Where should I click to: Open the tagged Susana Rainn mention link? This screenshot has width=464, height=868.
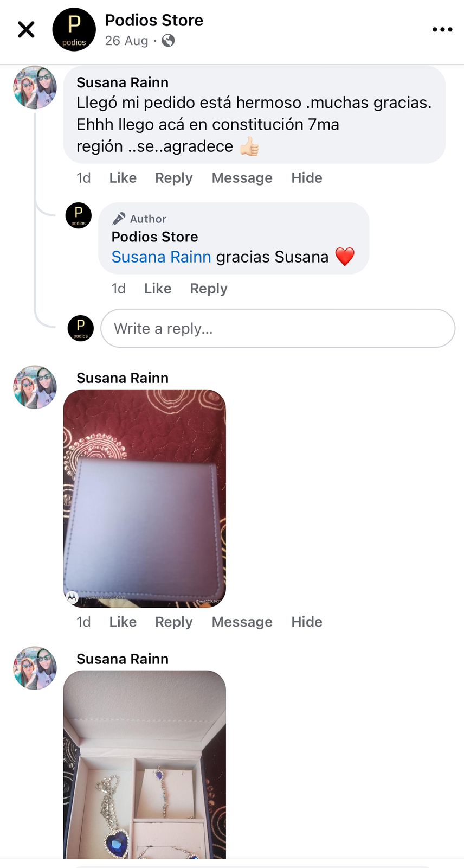(x=161, y=257)
